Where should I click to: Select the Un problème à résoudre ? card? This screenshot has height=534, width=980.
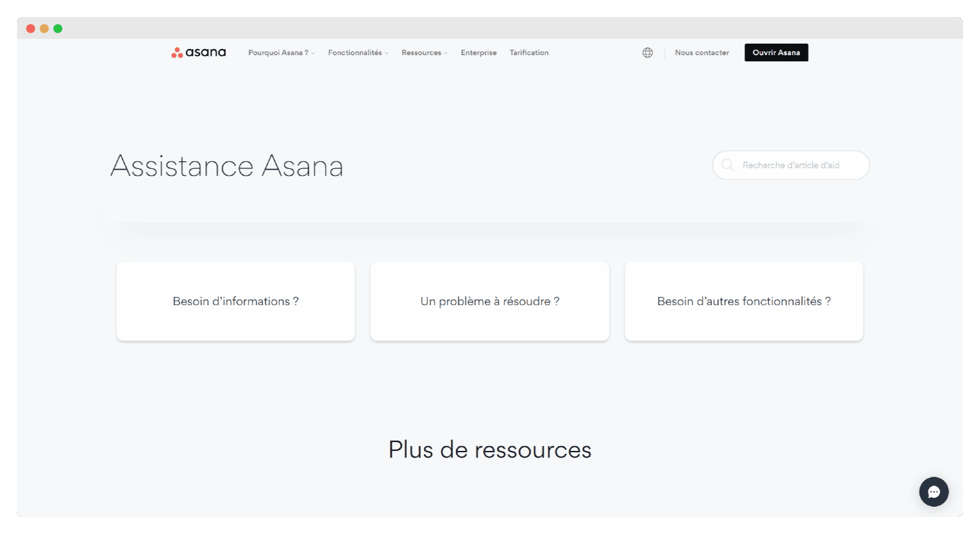point(490,301)
